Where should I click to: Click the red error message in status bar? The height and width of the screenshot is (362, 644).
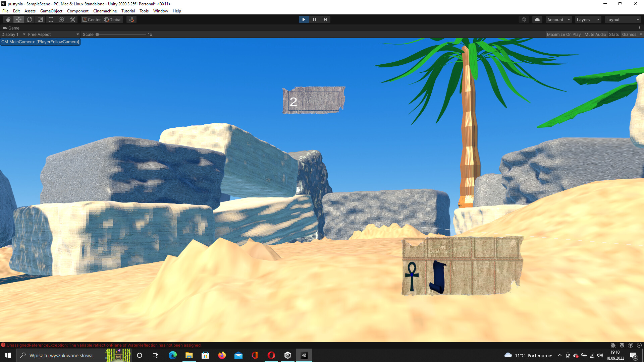click(104, 345)
